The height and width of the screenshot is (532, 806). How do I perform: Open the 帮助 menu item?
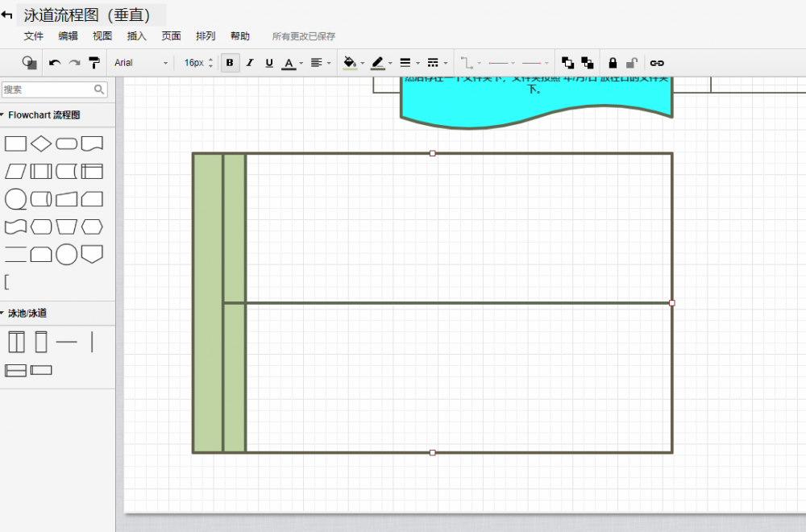(239, 36)
